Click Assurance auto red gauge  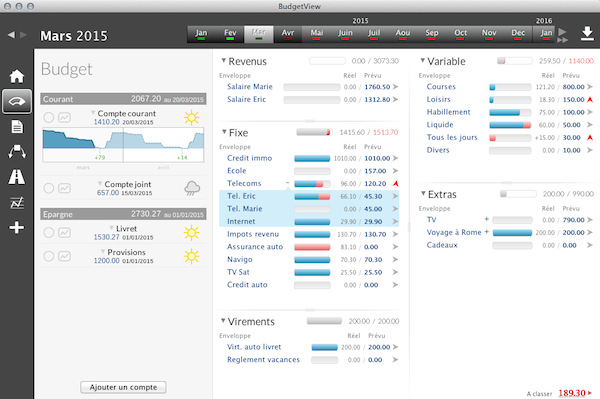tap(312, 247)
